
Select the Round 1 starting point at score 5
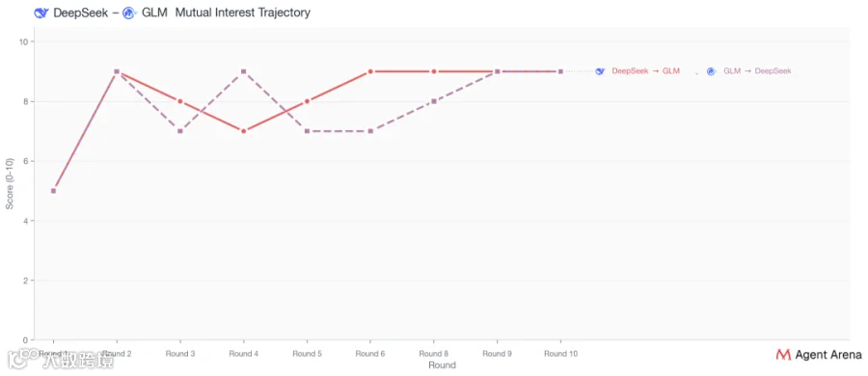[53, 191]
